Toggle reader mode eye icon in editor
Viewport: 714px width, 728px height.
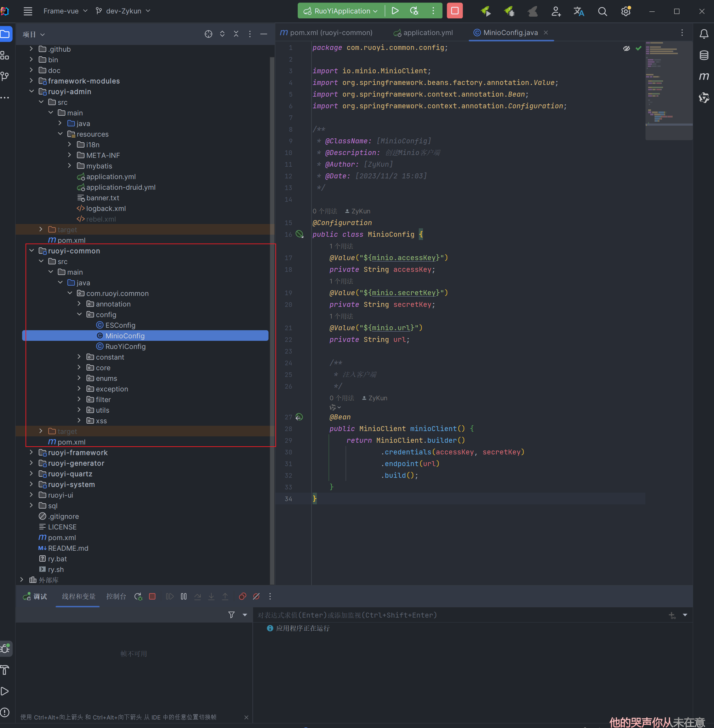tap(626, 48)
